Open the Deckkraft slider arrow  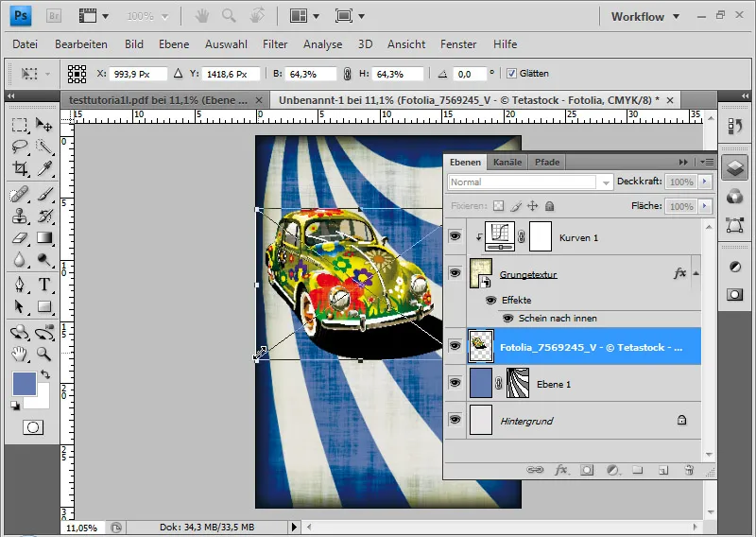pos(705,182)
